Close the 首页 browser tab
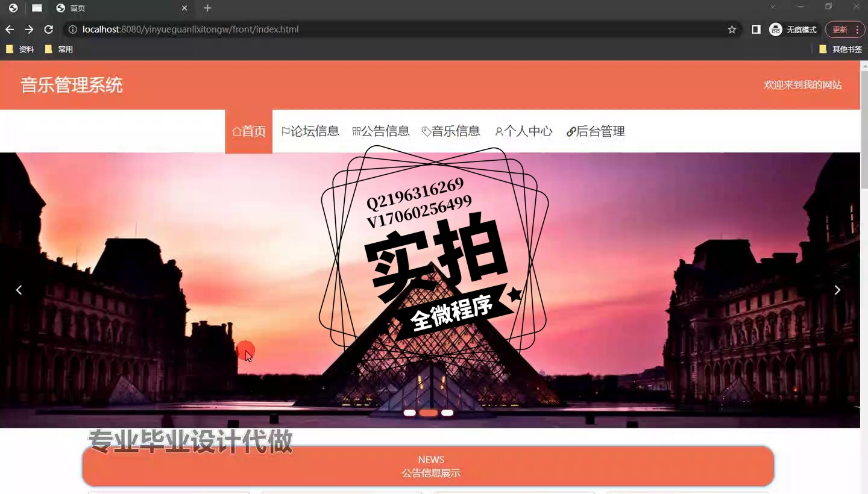The width and height of the screenshot is (868, 494). (x=184, y=8)
